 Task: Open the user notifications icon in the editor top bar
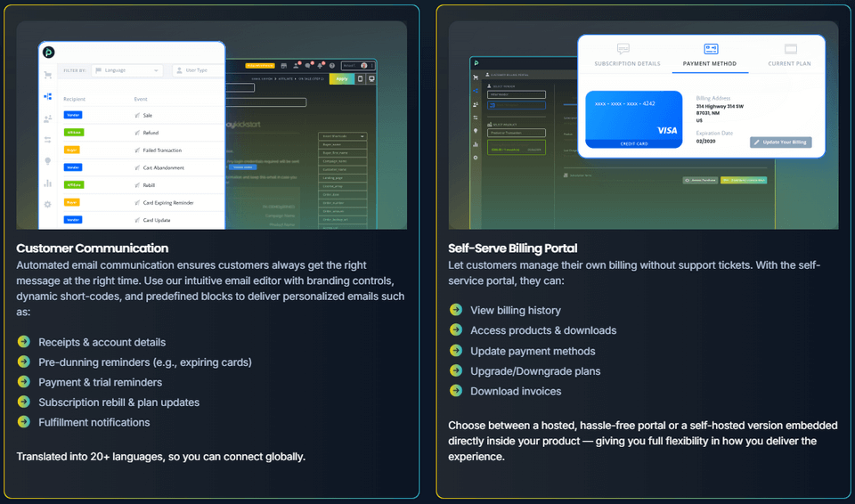[x=296, y=66]
